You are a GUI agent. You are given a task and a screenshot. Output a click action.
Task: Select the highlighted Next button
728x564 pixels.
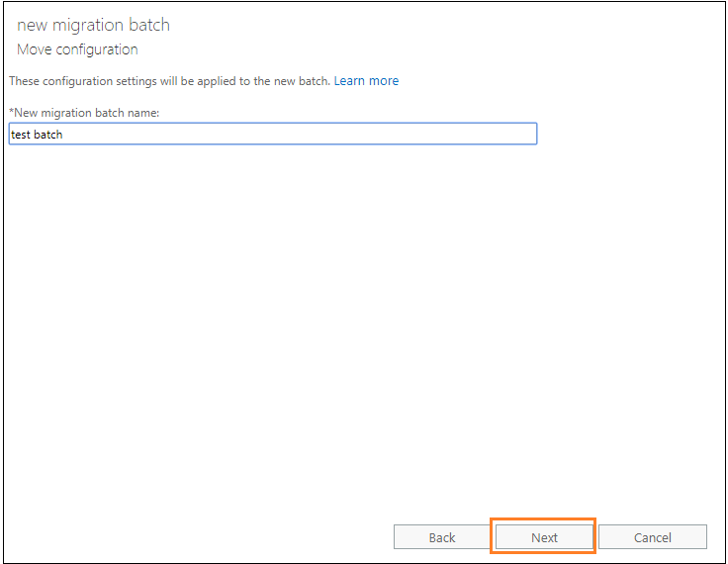544,537
